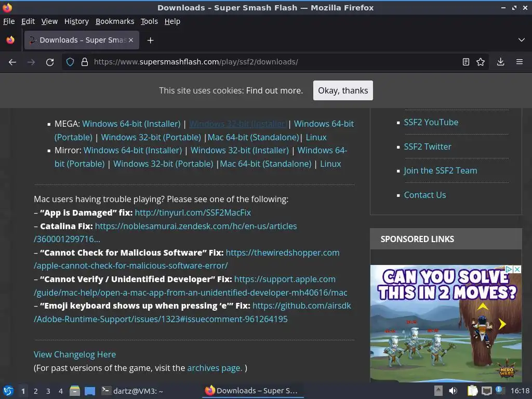Click the site security padlock icon
This screenshot has height=399, width=532.
[85, 62]
